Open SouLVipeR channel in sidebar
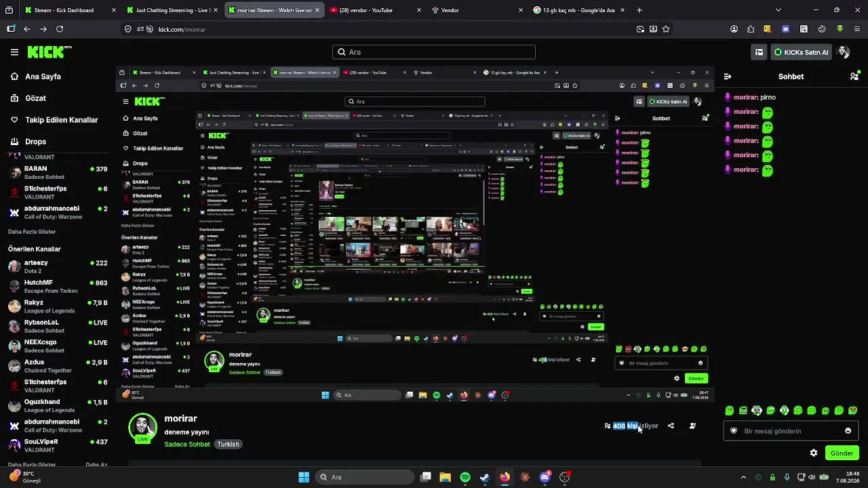The height and width of the screenshot is (488, 868). [58, 445]
